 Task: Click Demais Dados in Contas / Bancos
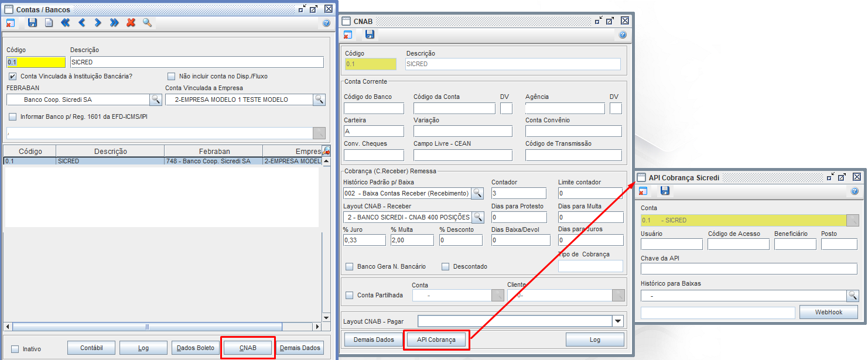(x=300, y=348)
